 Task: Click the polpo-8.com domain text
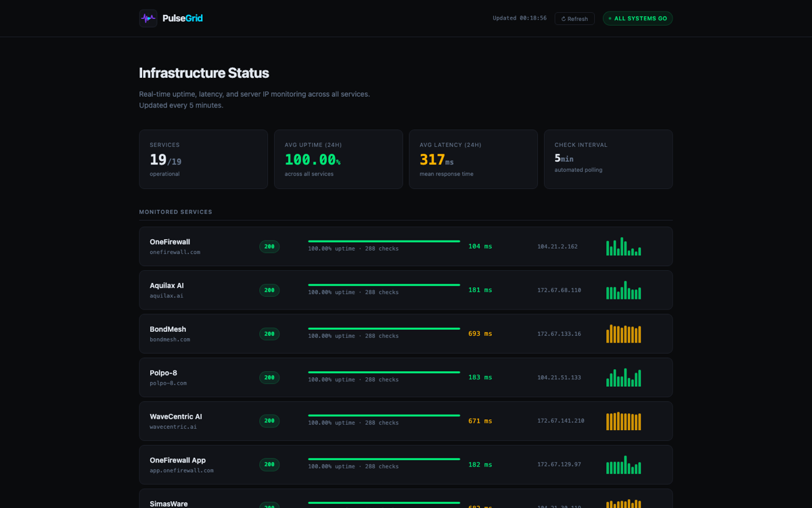(x=168, y=383)
